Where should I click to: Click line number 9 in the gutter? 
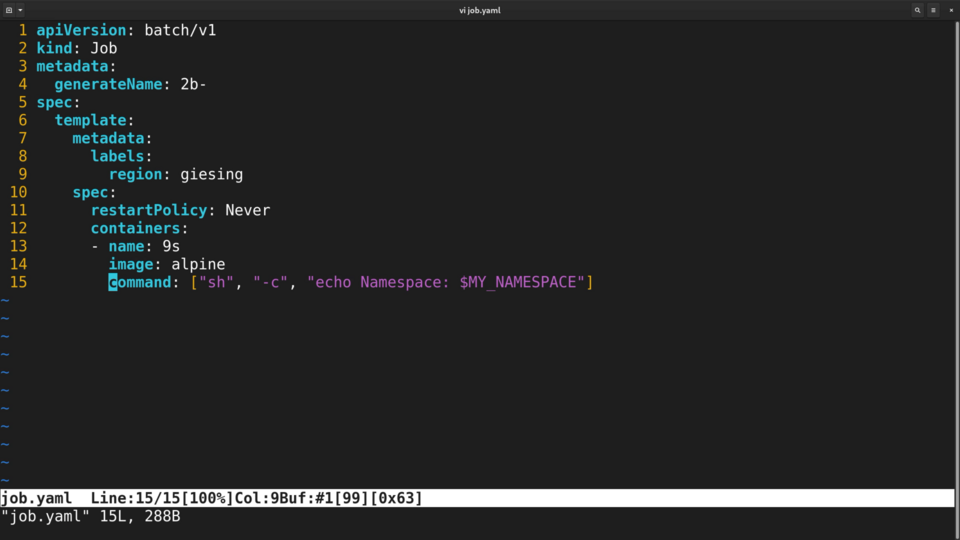click(23, 174)
